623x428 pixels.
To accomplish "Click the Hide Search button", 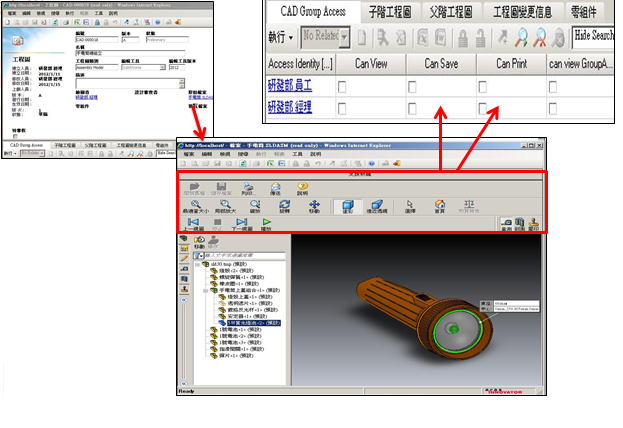I will tap(593, 38).
